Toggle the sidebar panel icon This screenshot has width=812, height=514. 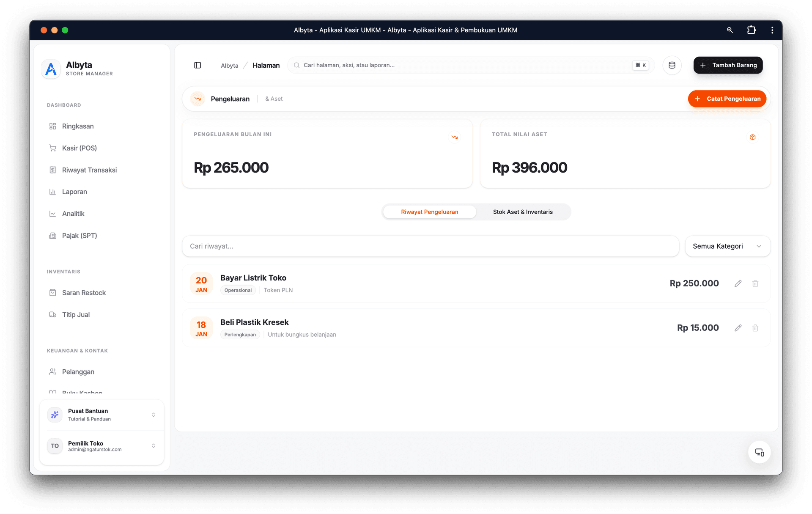point(198,65)
